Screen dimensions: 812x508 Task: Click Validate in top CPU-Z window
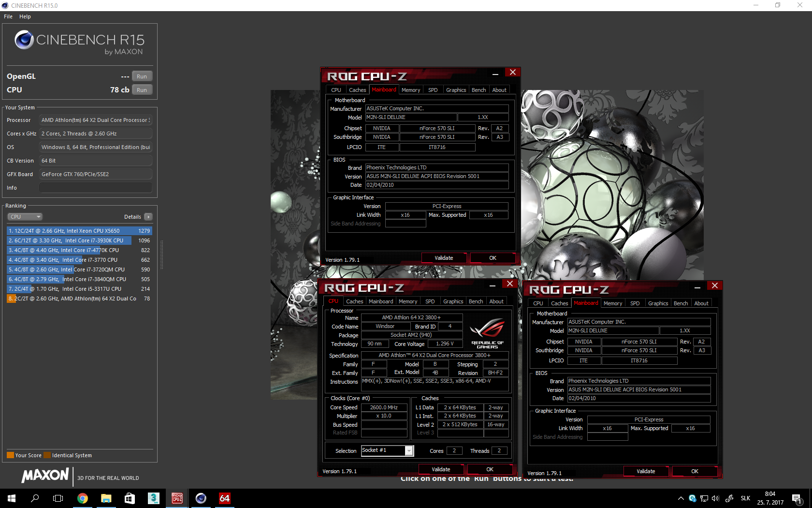(x=444, y=258)
